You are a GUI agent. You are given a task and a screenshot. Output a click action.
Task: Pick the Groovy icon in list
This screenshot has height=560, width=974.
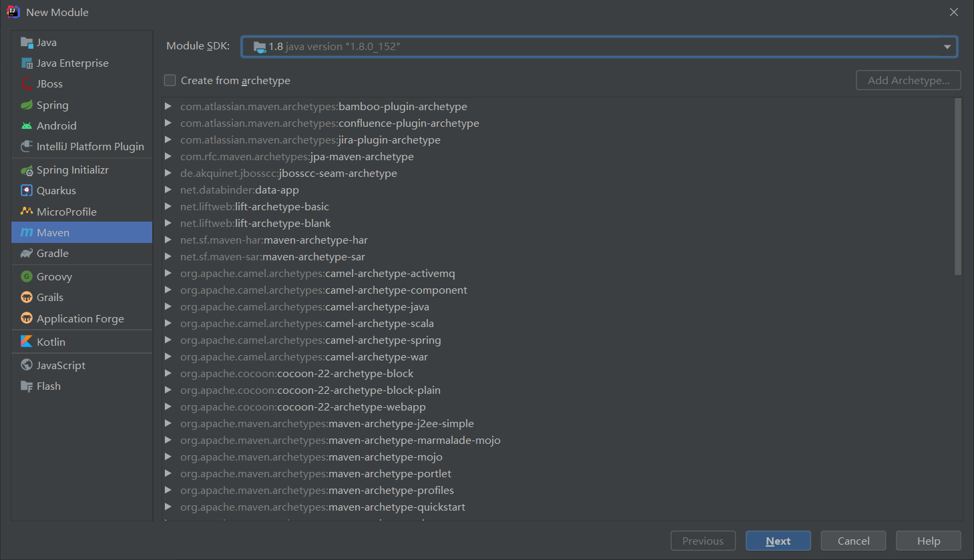click(27, 276)
